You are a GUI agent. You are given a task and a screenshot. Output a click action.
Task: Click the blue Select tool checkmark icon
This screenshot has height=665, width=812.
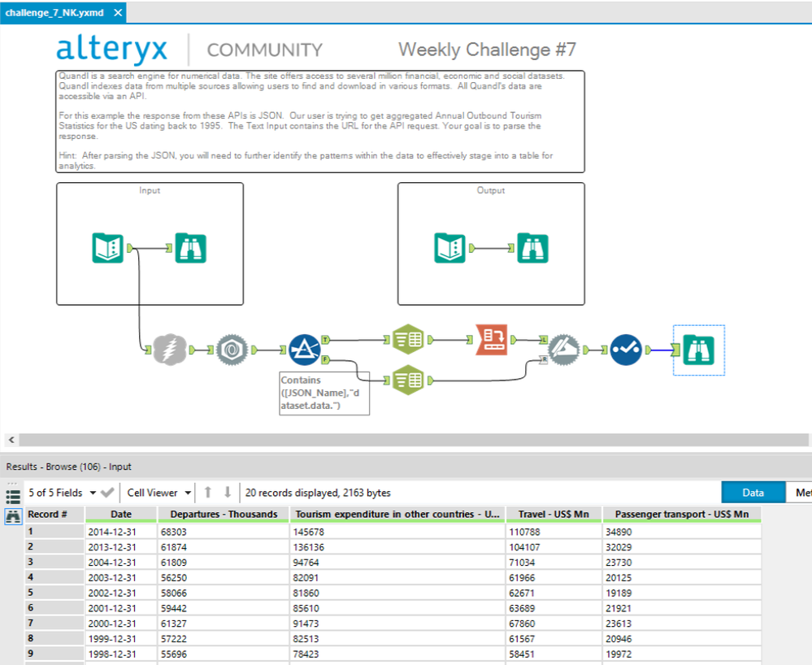(626, 350)
